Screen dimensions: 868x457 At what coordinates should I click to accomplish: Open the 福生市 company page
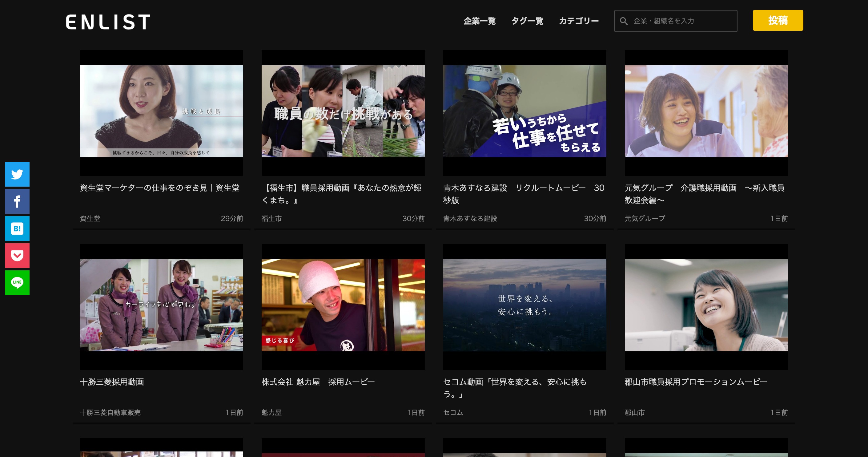[271, 218]
